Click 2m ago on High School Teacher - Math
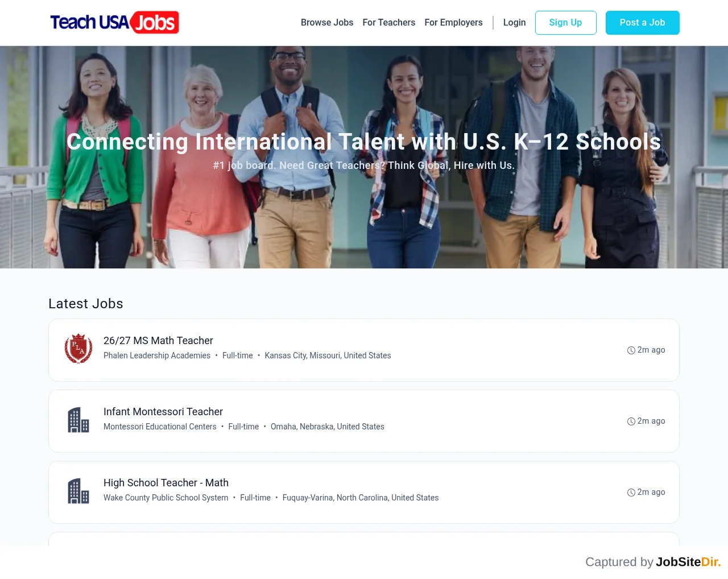The width and height of the screenshot is (728, 579). tap(651, 492)
